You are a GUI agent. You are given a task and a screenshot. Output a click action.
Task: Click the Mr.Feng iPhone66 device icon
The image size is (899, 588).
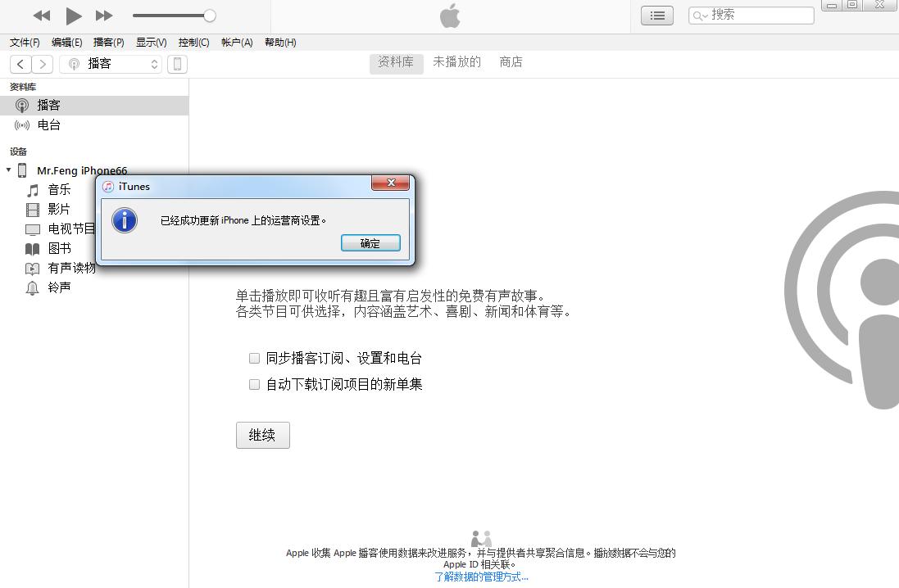click(22, 170)
